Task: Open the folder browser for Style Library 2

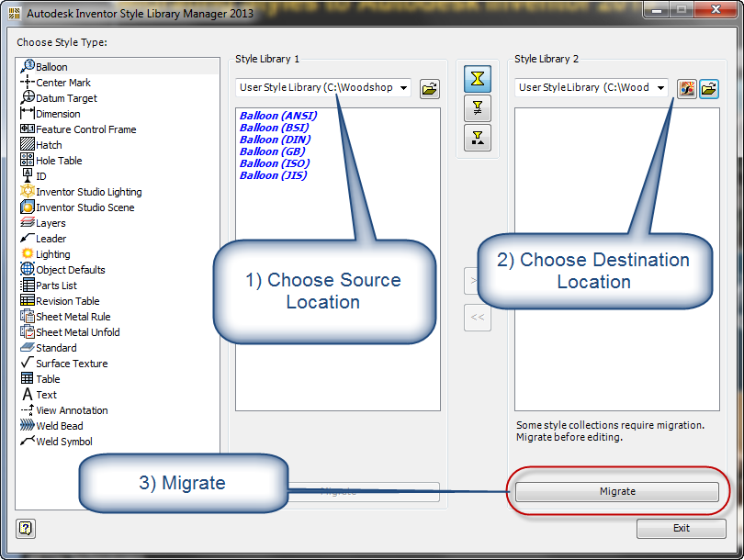Action: (x=708, y=88)
